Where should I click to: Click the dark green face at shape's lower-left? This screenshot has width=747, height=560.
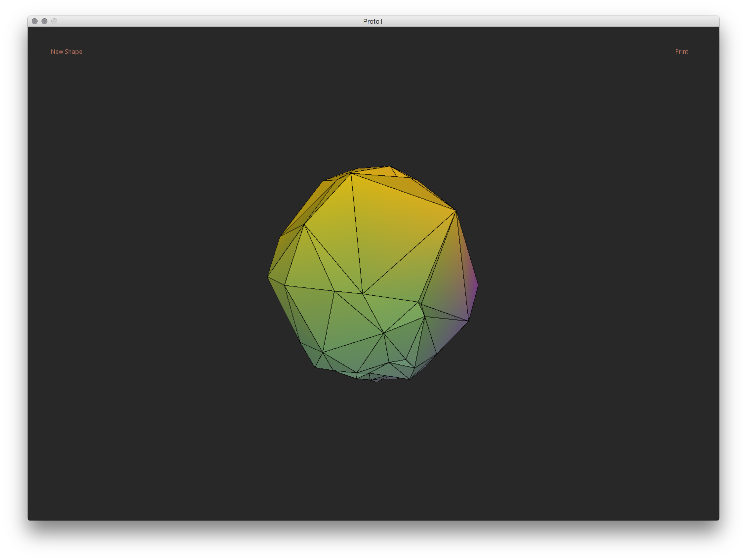(x=312, y=354)
